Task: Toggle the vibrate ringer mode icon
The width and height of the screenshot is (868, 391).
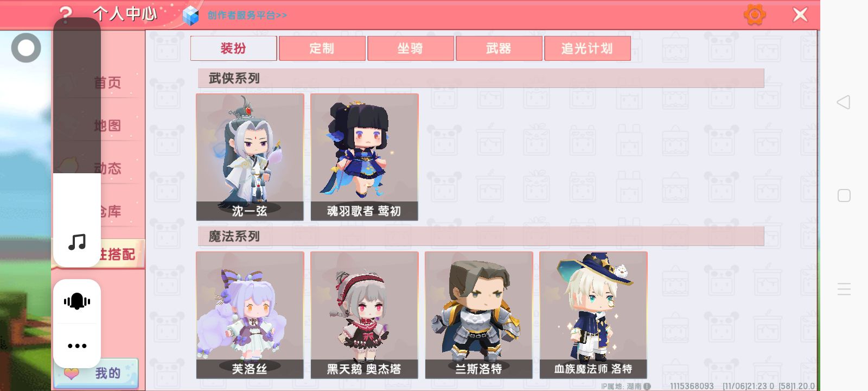Action: [x=77, y=301]
